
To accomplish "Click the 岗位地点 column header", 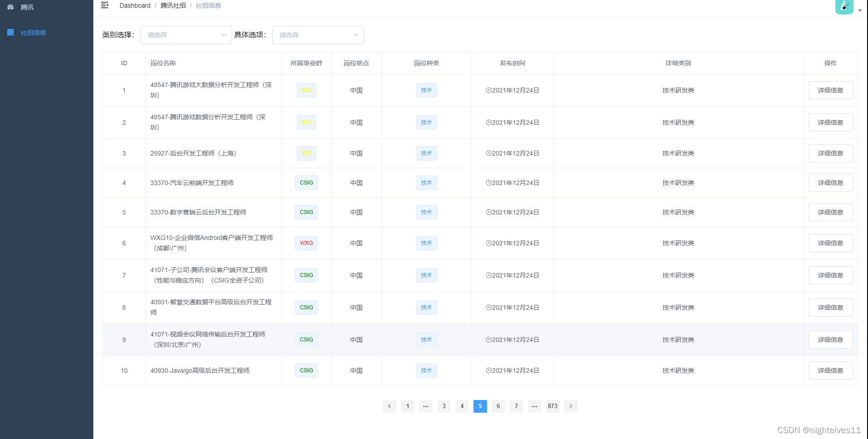I will [356, 63].
